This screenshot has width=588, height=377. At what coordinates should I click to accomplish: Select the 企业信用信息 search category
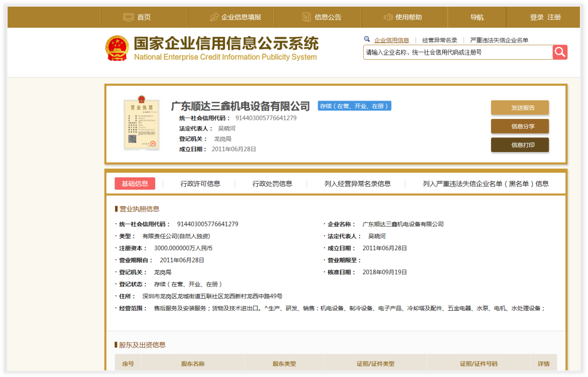tap(392, 40)
